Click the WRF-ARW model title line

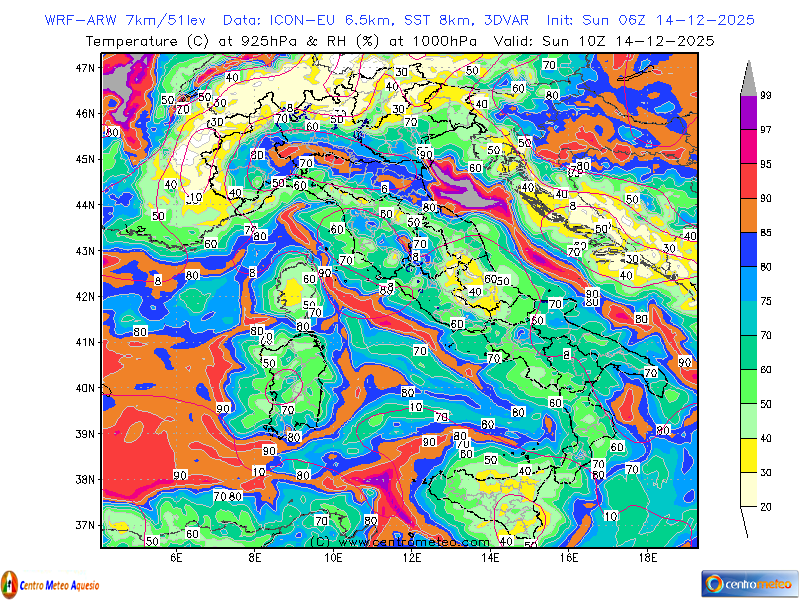(x=400, y=20)
